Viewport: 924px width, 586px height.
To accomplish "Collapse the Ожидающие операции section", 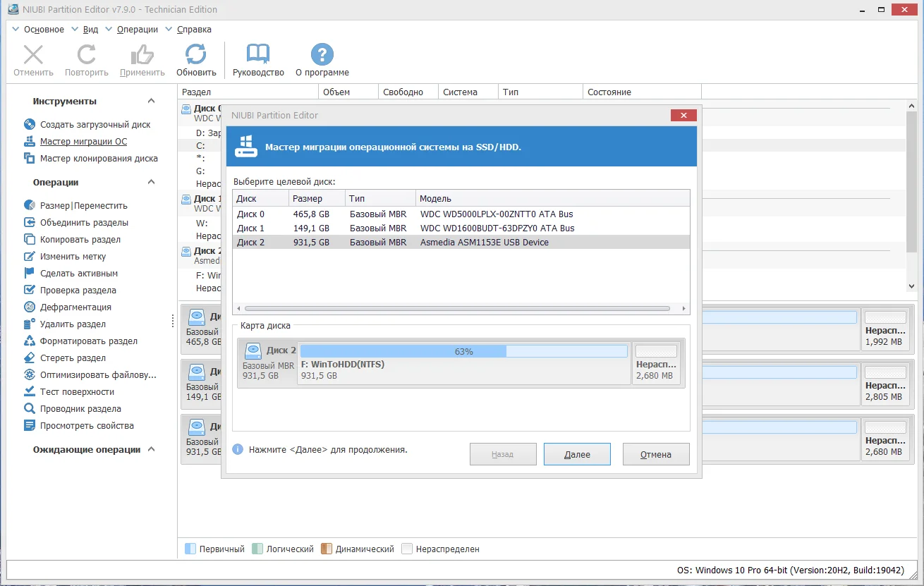I will (x=151, y=449).
